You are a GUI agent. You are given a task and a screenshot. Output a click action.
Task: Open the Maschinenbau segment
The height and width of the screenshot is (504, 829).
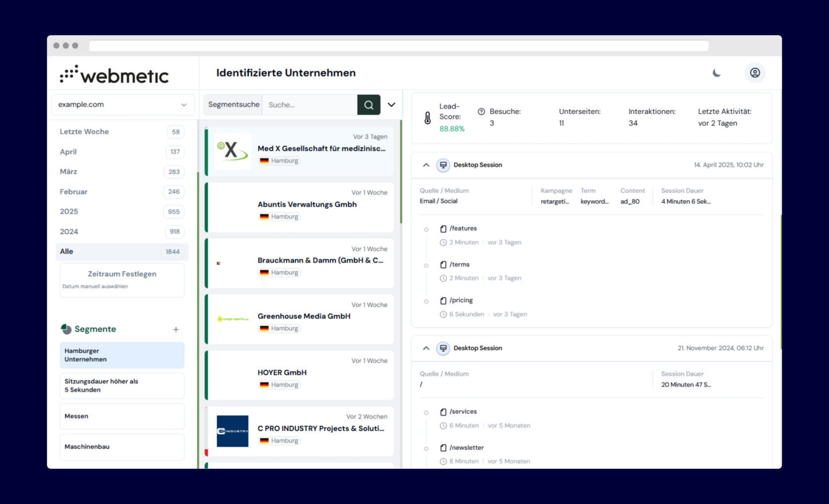click(122, 447)
